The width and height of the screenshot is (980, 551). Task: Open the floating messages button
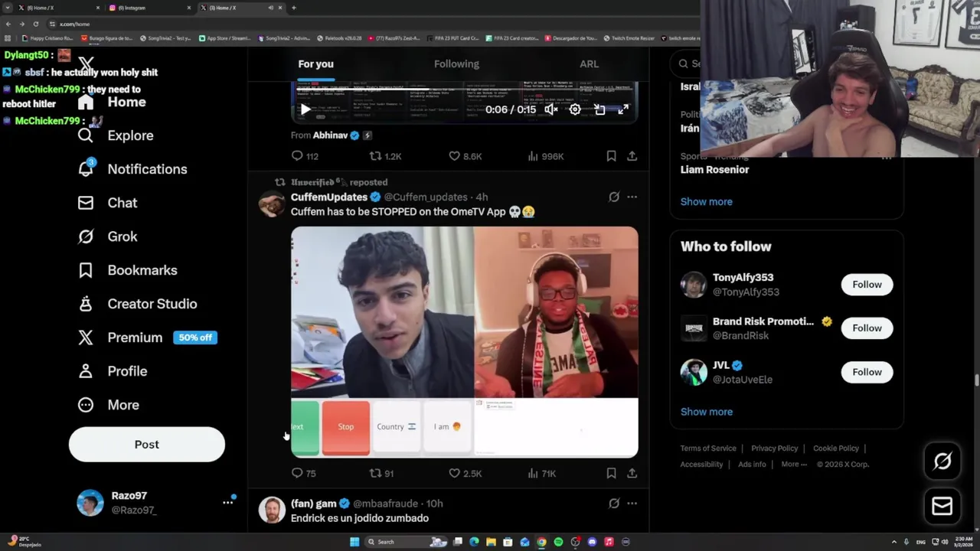pos(942,506)
